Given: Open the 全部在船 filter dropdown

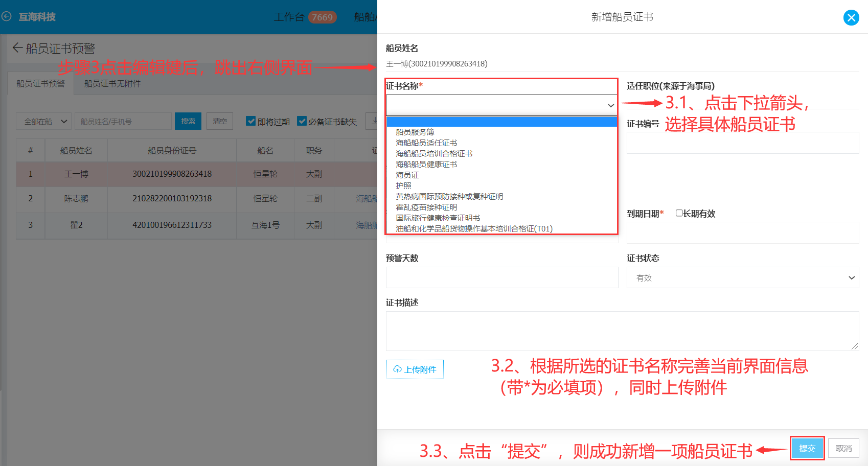Looking at the screenshot, I should pos(43,121).
